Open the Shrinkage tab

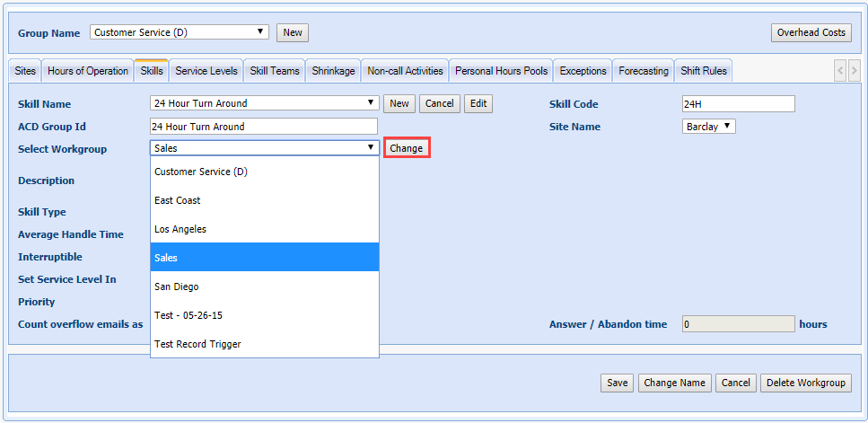pos(333,71)
